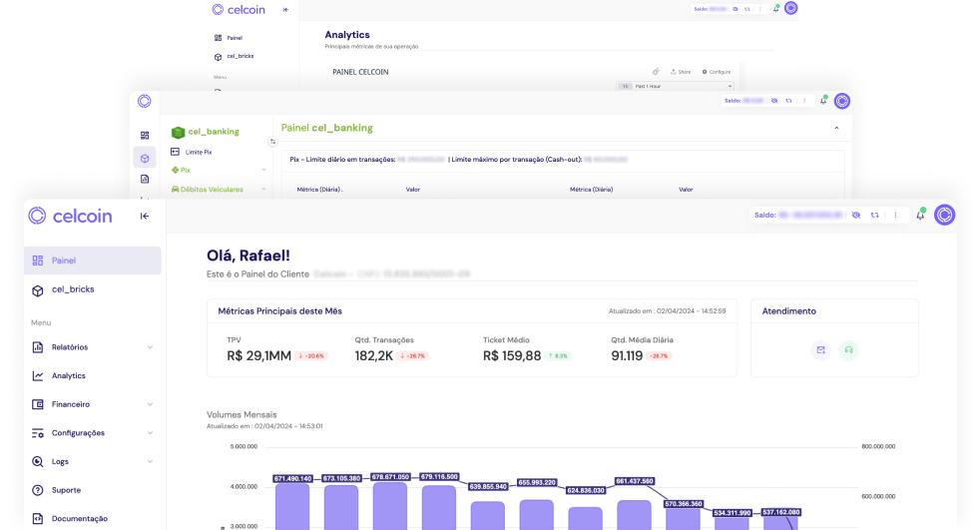
Task: Expand the Logs menu chevron
Action: click(150, 462)
